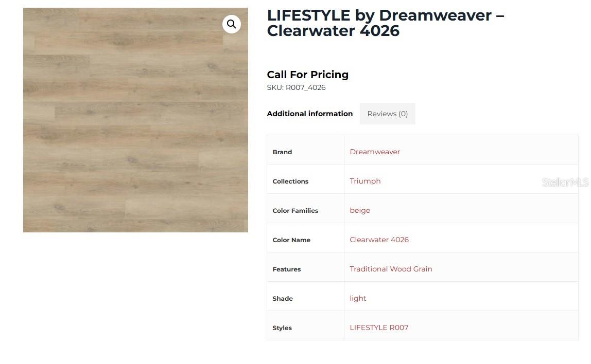The width and height of the screenshot is (591, 364).
Task: Open the Reviews (0) tab
Action: [x=387, y=114]
